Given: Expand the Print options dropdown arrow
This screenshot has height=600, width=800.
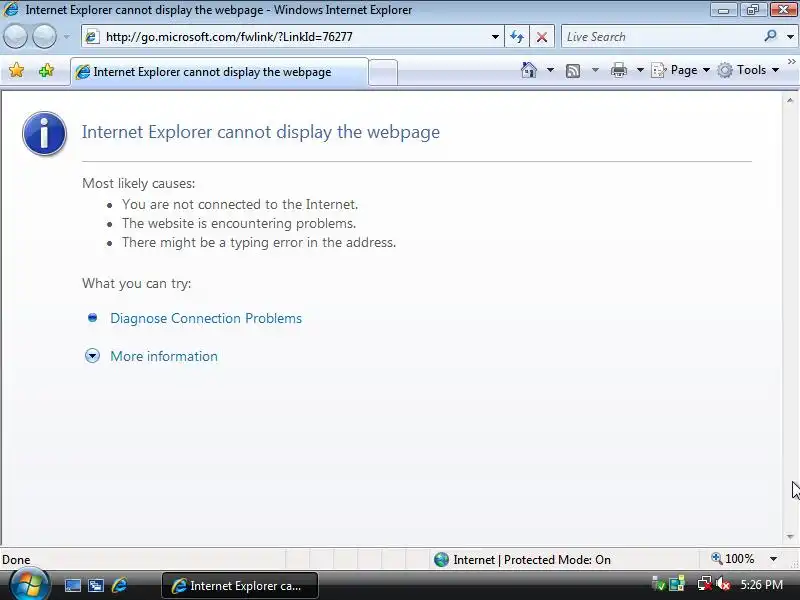Looking at the screenshot, I should (640, 70).
